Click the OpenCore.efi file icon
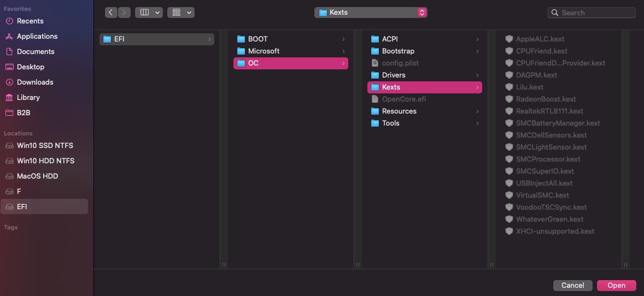The width and height of the screenshot is (644, 296). 374,99
